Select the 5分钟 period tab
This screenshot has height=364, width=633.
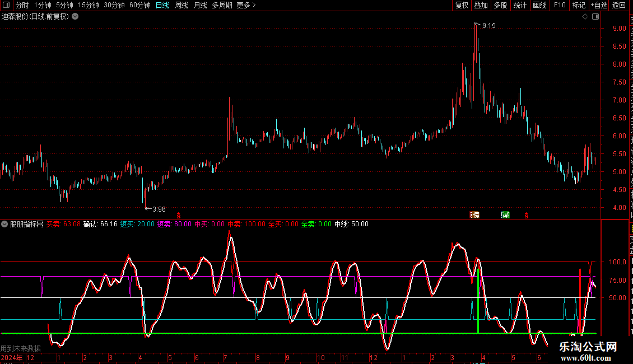[x=64, y=5]
